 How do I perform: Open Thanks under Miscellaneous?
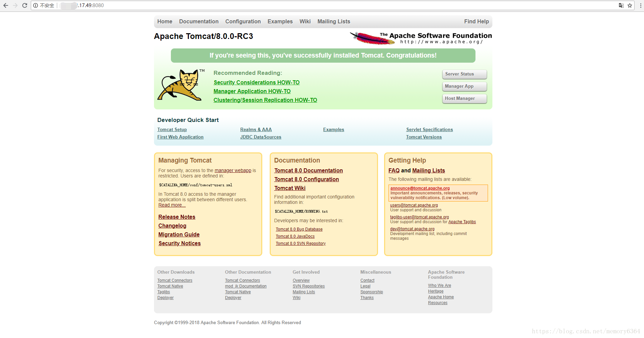click(367, 298)
